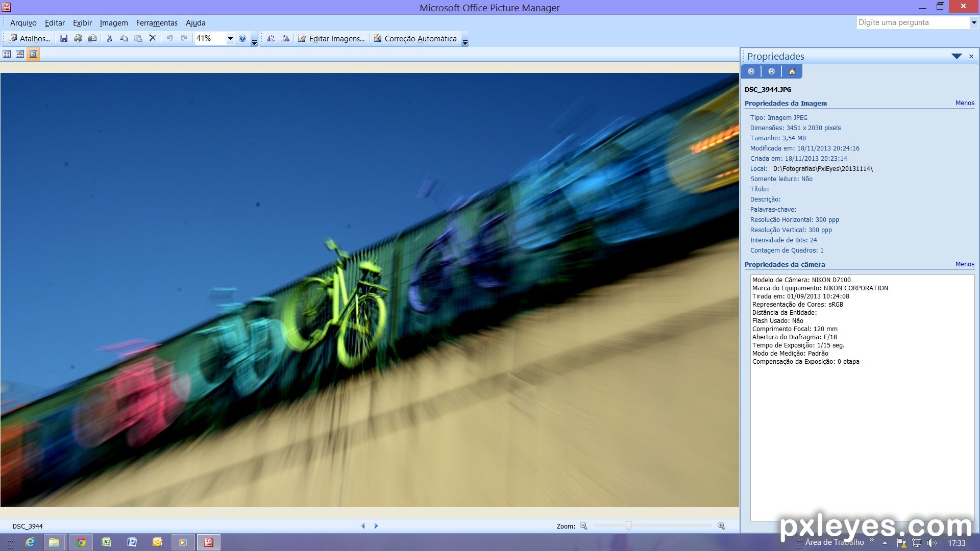The image size is (980, 551).
Task: Click the Copy icon in toolbar
Action: coord(124,38)
